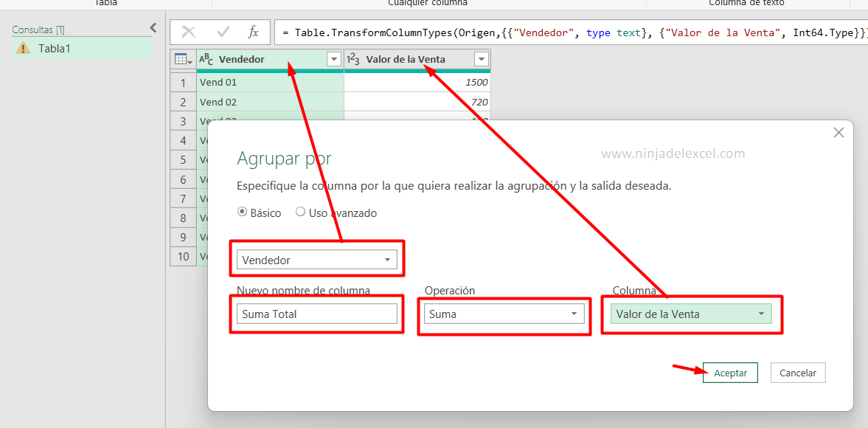868x428 pixels.
Task: Open the Columna dropdown showing Valor de la Venta
Action: (761, 314)
